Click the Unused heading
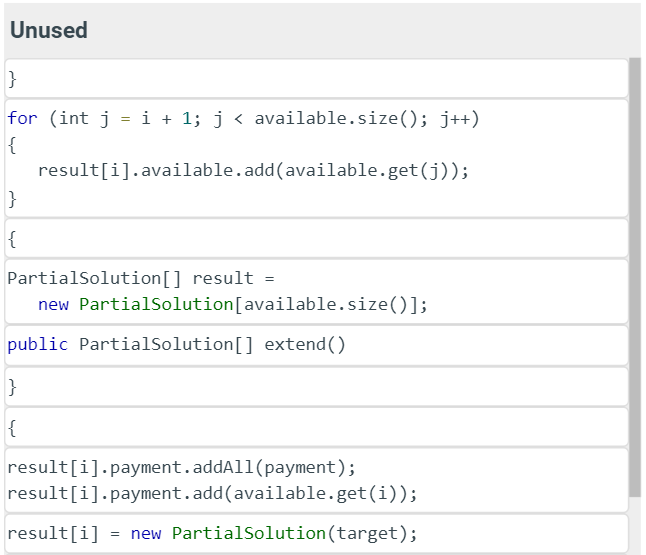The width and height of the screenshot is (646, 555). click(x=49, y=30)
